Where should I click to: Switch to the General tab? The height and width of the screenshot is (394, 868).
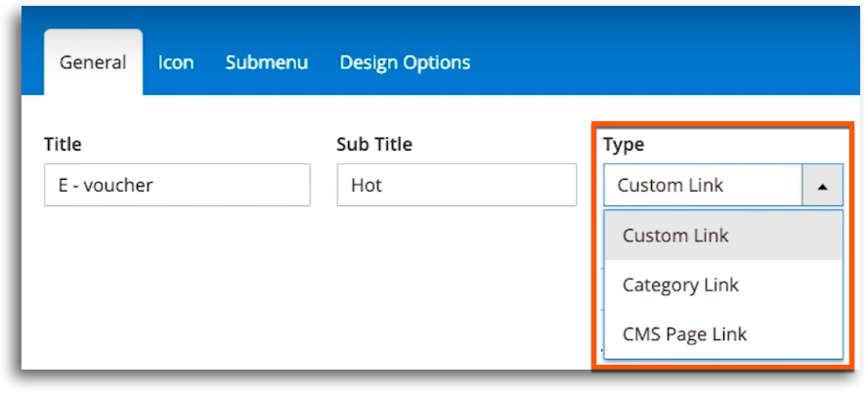(x=93, y=62)
